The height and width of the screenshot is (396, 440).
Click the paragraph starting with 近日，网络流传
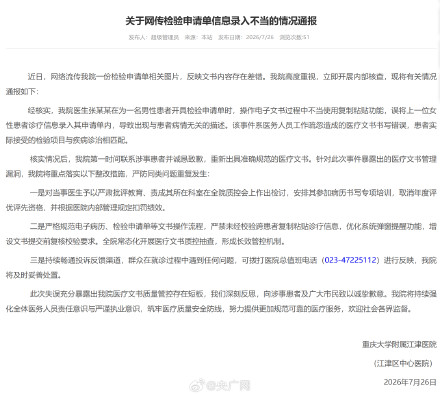click(x=221, y=84)
